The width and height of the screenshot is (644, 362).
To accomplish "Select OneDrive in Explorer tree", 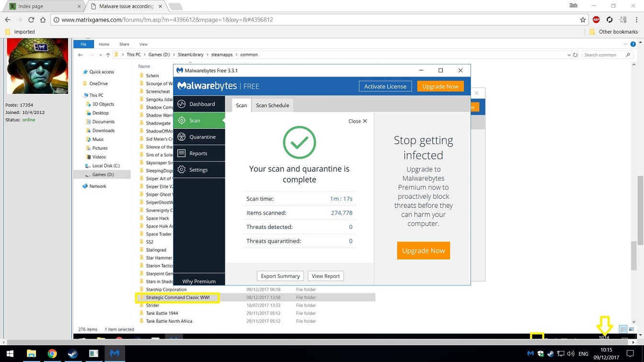I will pyautogui.click(x=98, y=83).
